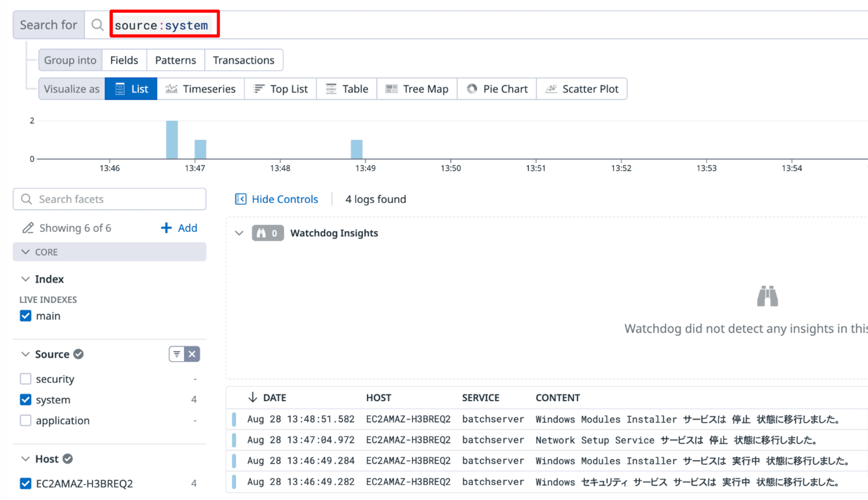This screenshot has height=500, width=868.
Task: Check the application source checkbox
Action: (x=26, y=420)
